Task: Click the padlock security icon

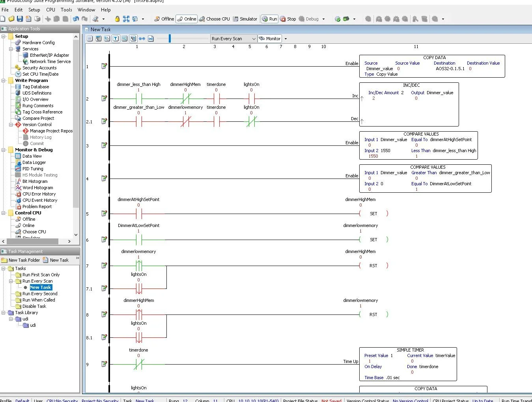Action: click(x=117, y=19)
